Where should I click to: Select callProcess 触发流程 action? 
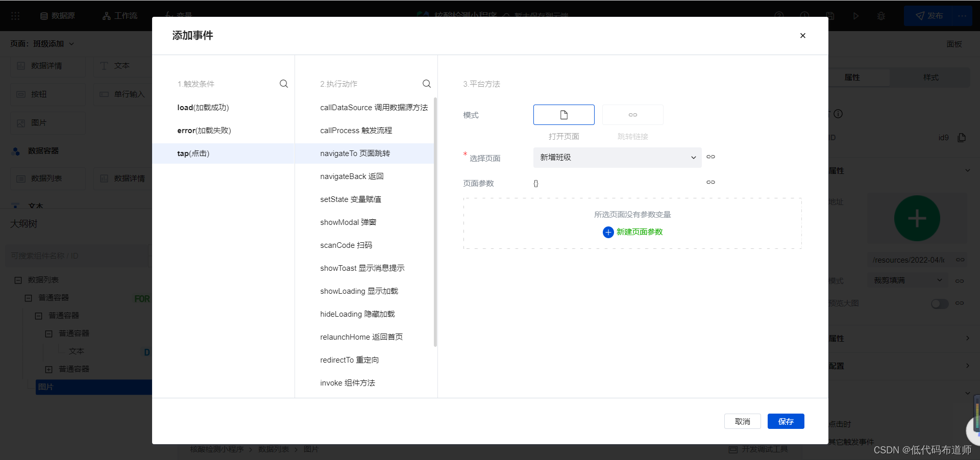[x=364, y=131]
